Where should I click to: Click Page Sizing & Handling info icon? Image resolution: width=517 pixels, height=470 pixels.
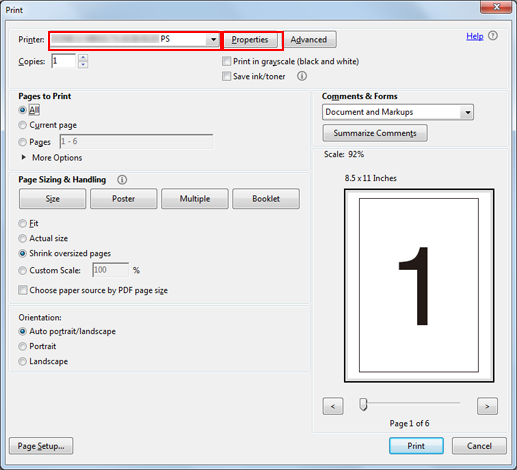pyautogui.click(x=122, y=180)
